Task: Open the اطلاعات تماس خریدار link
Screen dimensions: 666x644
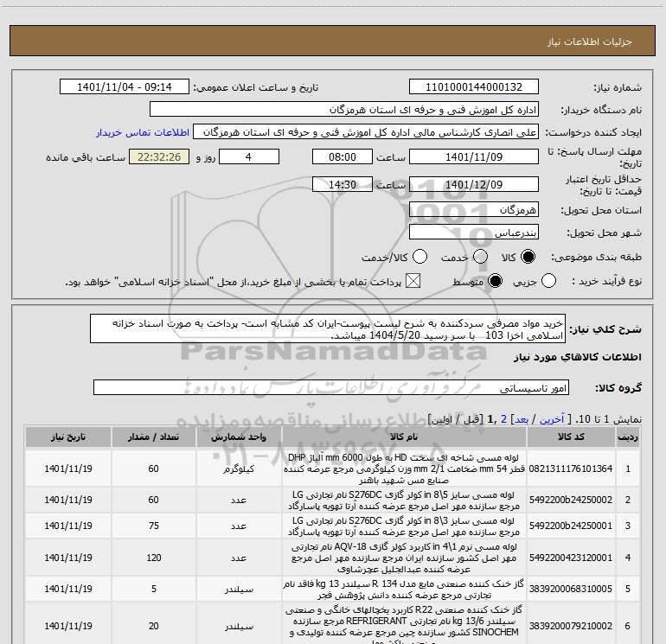Action: click(x=143, y=132)
